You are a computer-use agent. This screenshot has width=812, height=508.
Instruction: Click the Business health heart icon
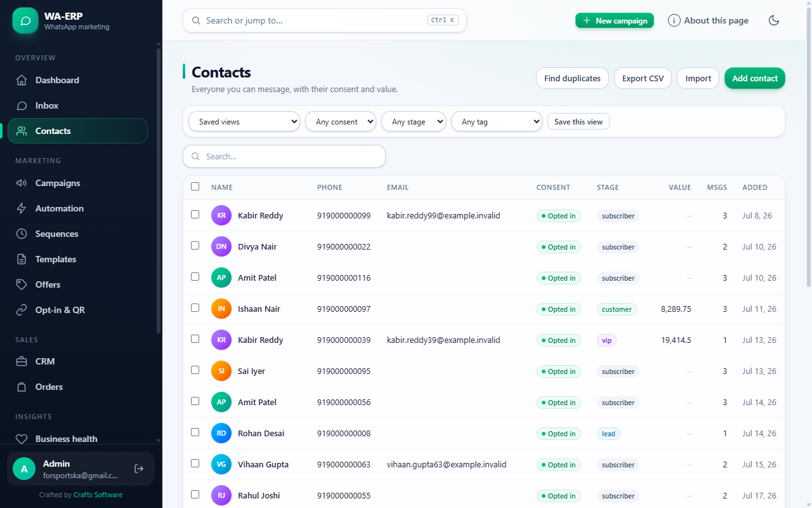point(22,439)
